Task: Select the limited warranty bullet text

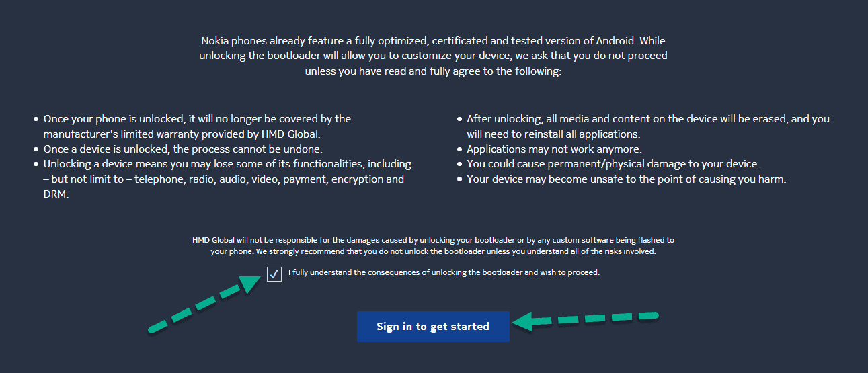Action: click(197, 126)
